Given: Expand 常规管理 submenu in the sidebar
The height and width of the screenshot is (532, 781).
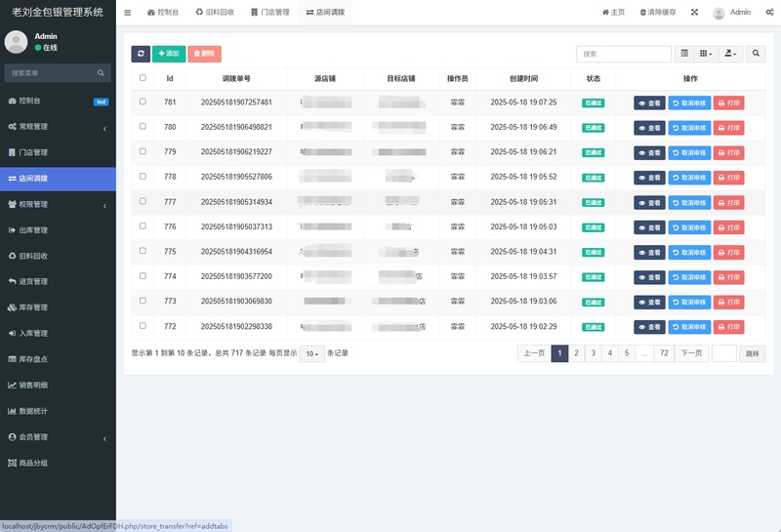Looking at the screenshot, I should tap(58, 127).
